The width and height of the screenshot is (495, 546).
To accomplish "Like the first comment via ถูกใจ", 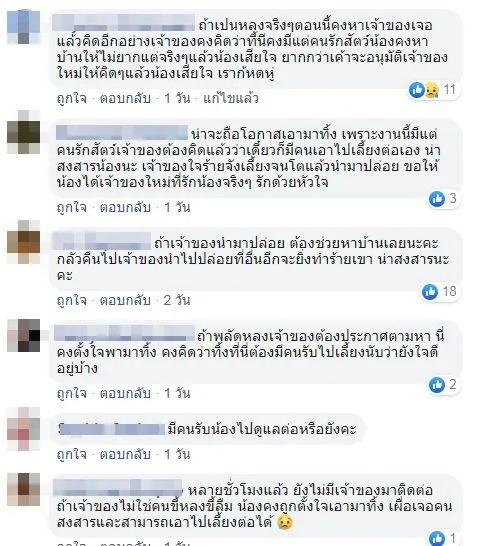I will (72, 99).
